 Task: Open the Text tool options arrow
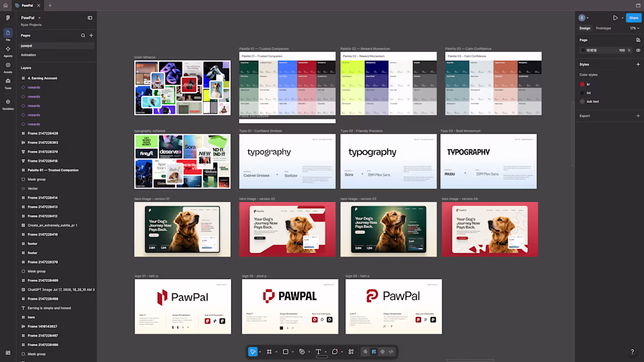pos(326,351)
